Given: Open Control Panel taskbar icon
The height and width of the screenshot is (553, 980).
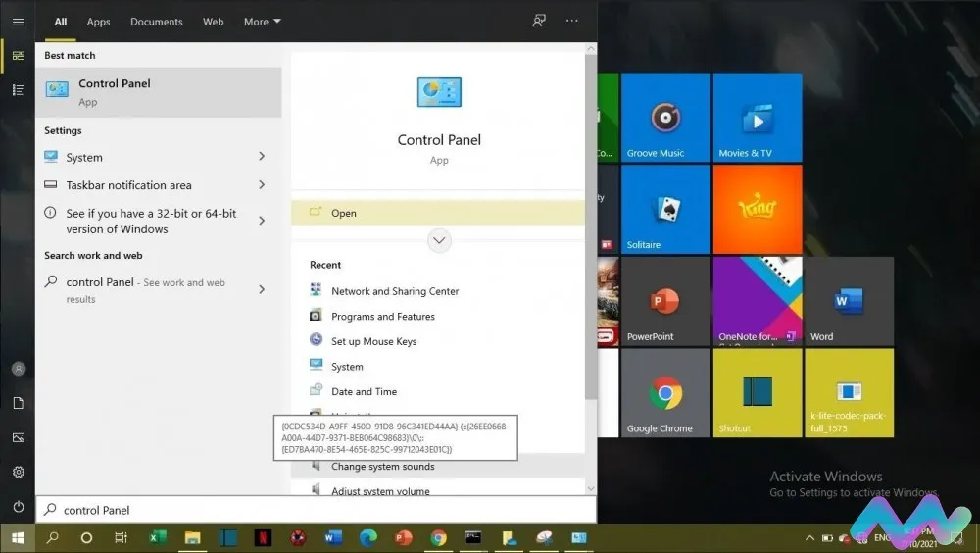Looking at the screenshot, I should (x=579, y=537).
